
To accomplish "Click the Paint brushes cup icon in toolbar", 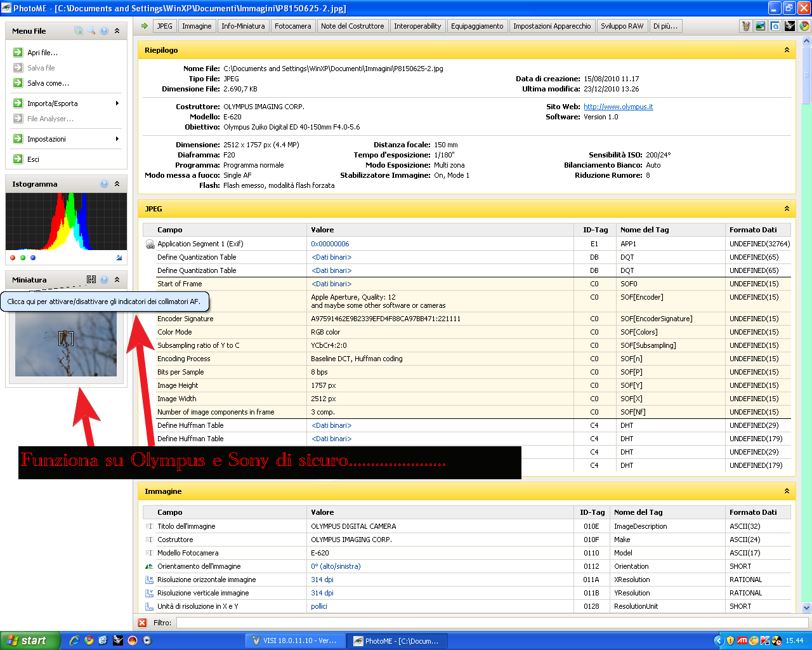I will (x=745, y=26).
